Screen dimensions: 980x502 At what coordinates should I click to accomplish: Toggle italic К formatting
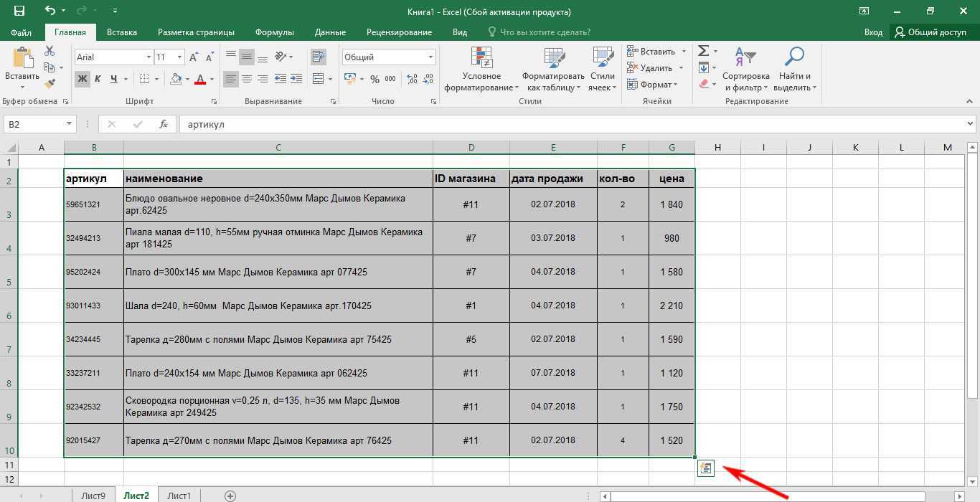(x=98, y=79)
